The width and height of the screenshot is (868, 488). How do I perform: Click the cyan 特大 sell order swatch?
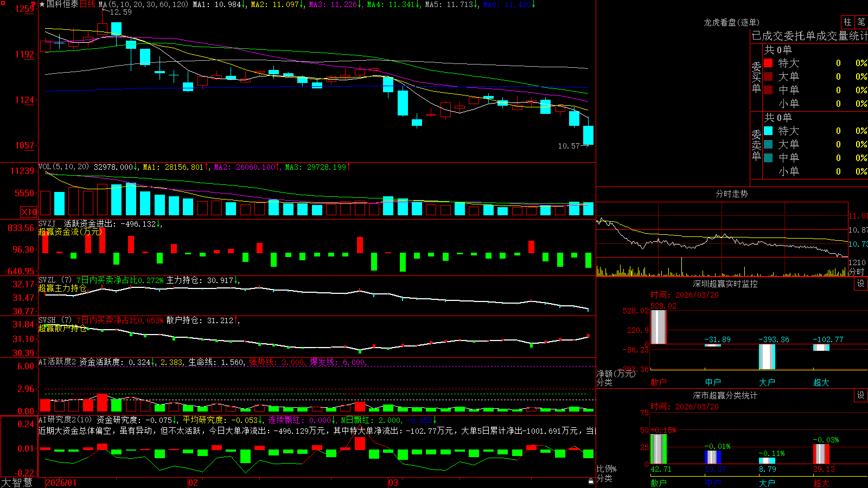[768, 131]
